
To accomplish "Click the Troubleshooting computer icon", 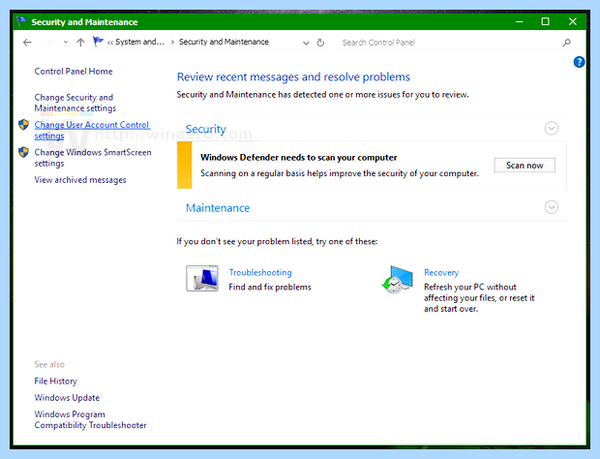I will click(x=202, y=278).
